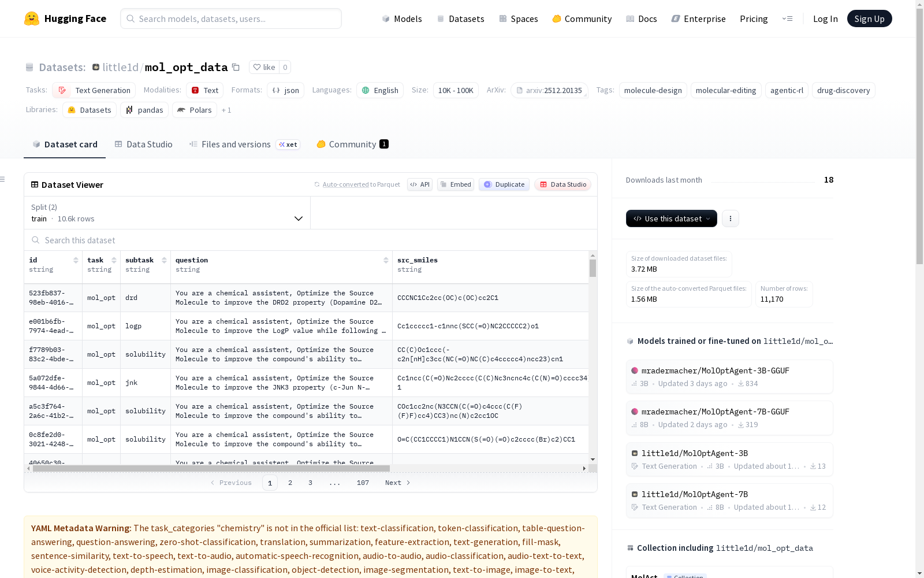Click the pandas library tag

(144, 110)
